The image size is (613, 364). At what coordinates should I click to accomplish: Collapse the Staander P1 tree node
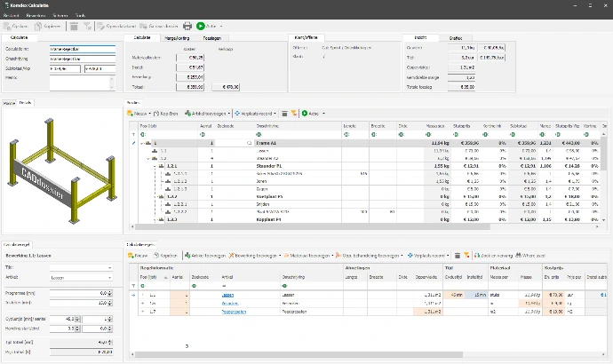click(x=155, y=165)
